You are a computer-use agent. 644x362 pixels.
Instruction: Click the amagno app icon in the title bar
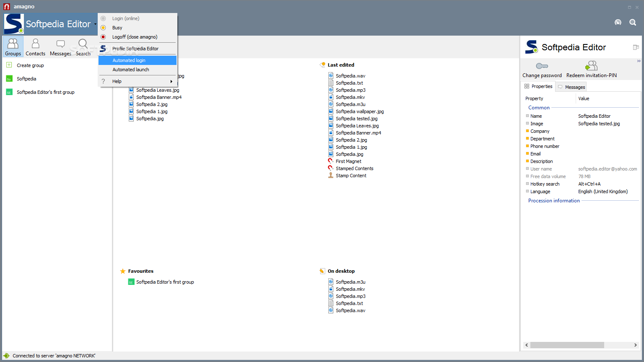[x=7, y=7]
